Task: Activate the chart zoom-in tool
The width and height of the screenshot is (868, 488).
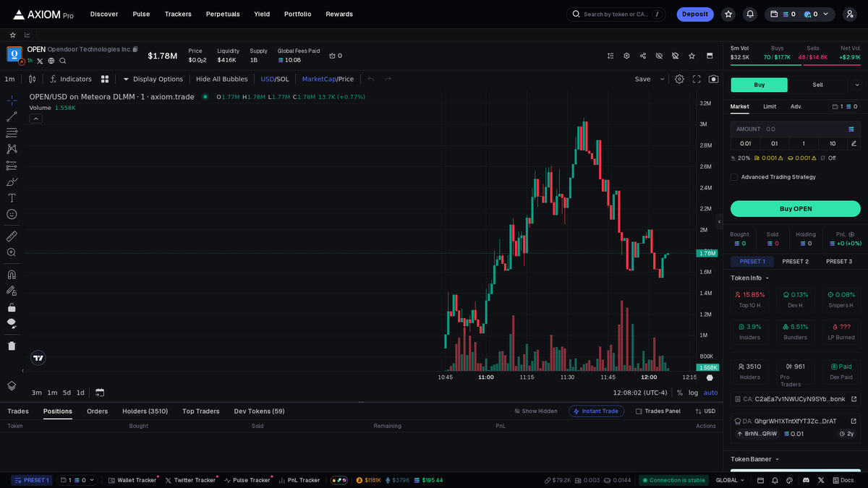Action: coord(12,252)
